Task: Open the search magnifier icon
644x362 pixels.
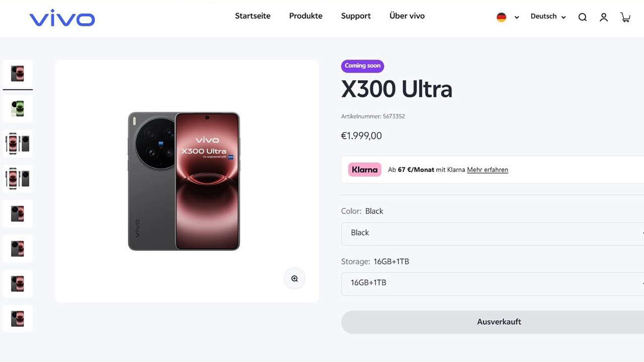Action: tap(582, 17)
